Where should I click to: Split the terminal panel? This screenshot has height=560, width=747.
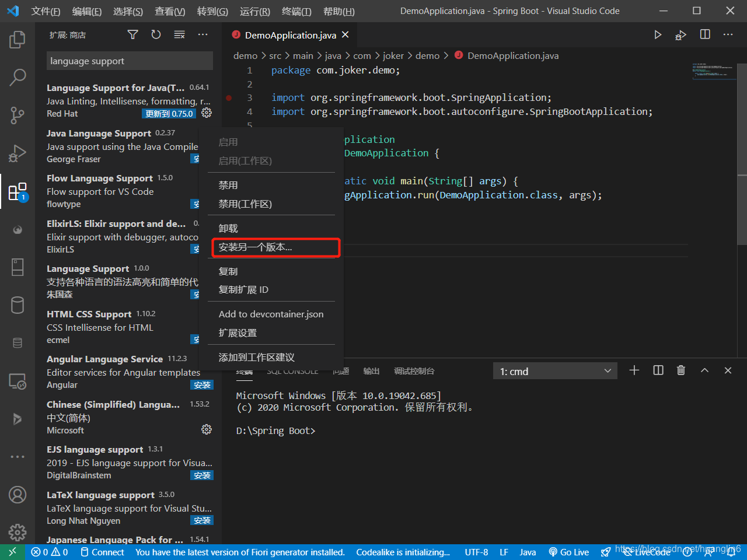point(658,370)
